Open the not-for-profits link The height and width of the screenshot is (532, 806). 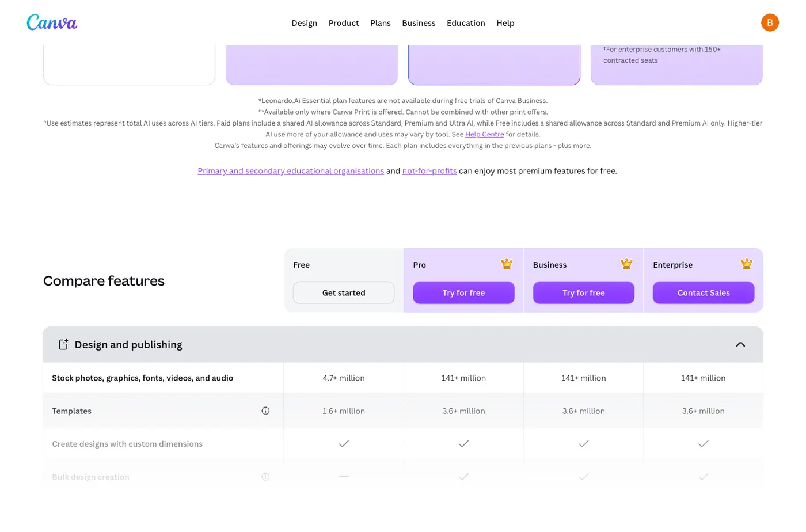[x=429, y=171]
